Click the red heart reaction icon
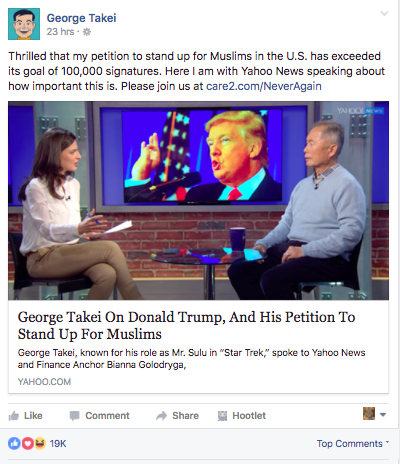The image size is (400, 464). pos(27,444)
